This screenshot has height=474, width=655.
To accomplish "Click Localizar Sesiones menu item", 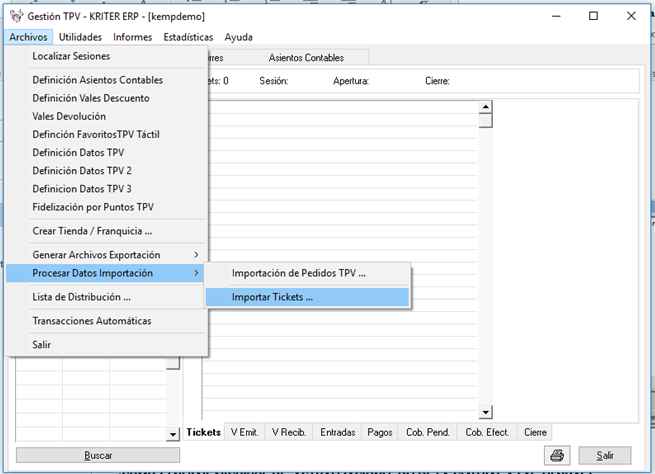I will (x=71, y=56).
